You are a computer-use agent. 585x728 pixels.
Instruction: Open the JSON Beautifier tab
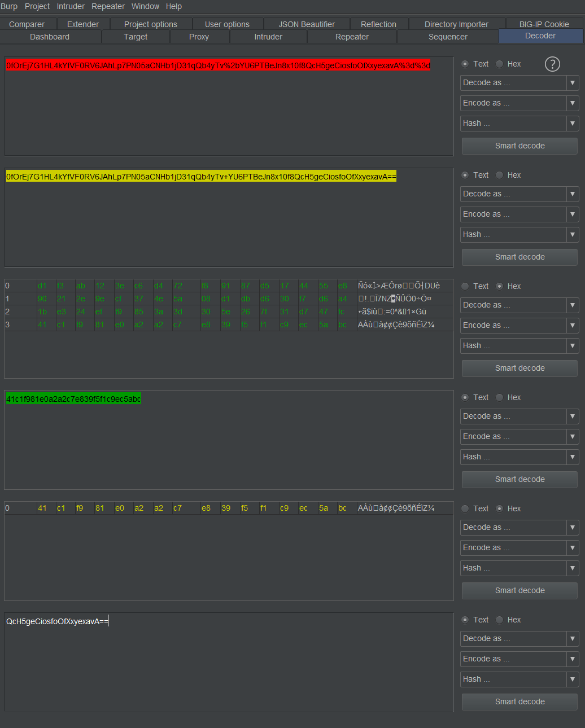[x=307, y=24]
